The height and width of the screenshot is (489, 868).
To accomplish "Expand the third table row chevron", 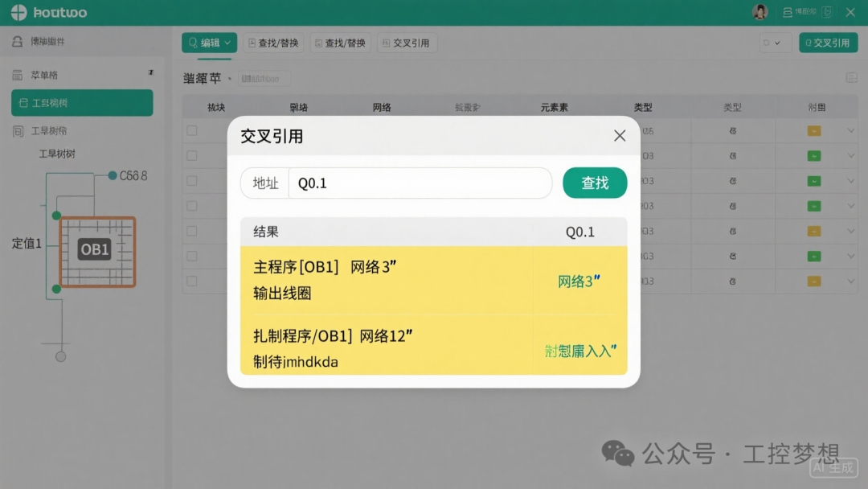I will (x=851, y=180).
